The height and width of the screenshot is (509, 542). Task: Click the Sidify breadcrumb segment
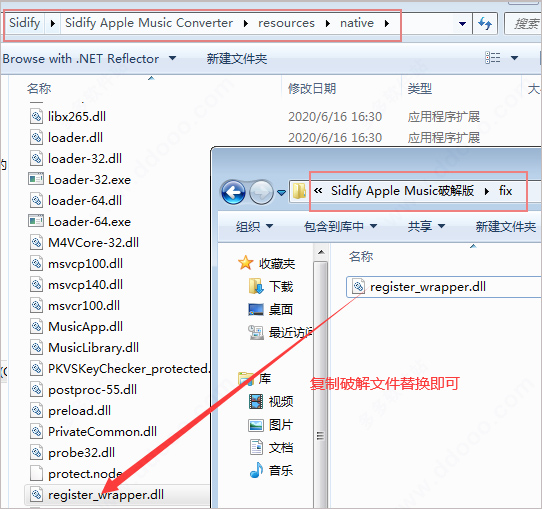(25, 23)
